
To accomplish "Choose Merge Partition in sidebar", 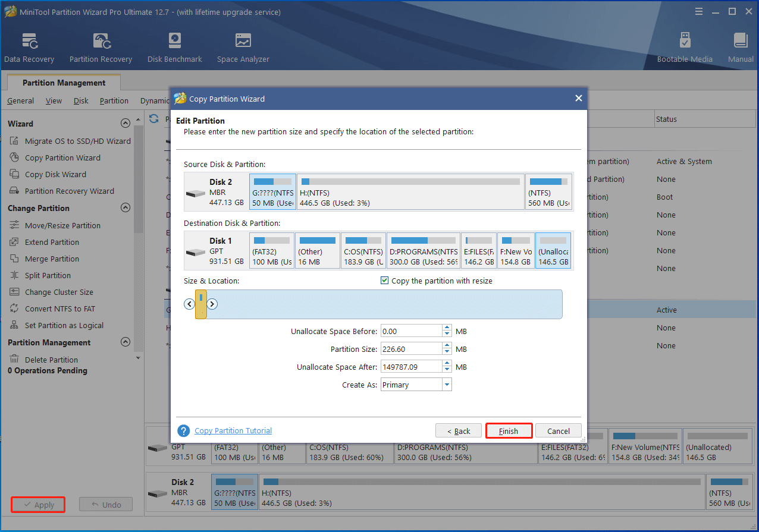I will coord(45,259).
